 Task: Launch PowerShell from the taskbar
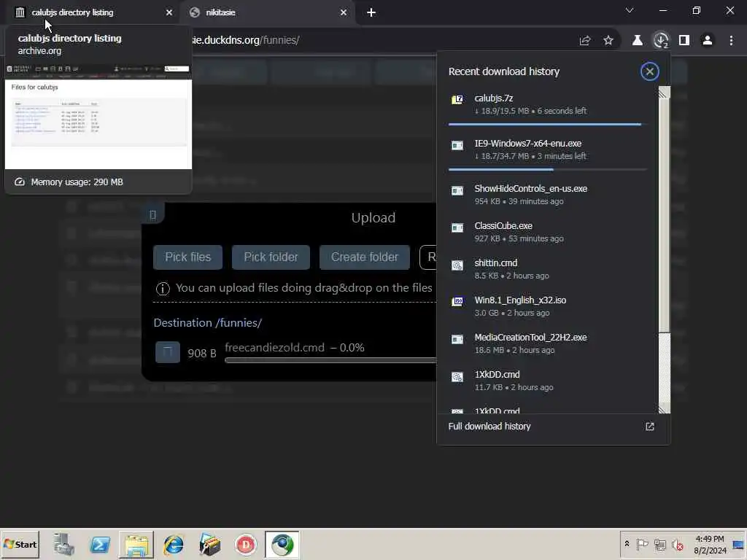click(x=100, y=544)
